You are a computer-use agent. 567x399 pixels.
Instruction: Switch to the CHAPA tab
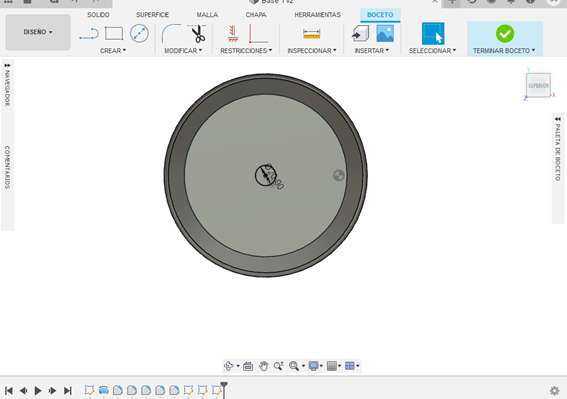pyautogui.click(x=256, y=15)
